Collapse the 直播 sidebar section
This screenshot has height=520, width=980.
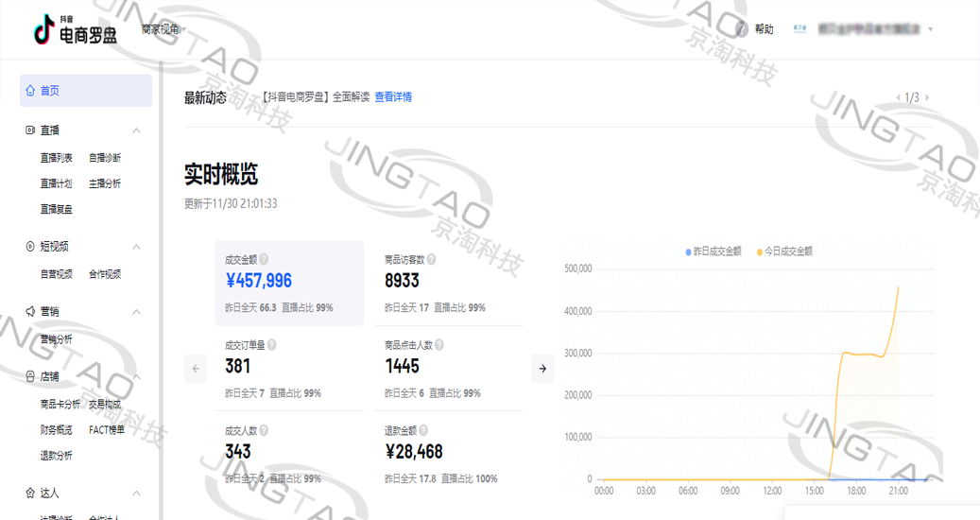(x=136, y=130)
